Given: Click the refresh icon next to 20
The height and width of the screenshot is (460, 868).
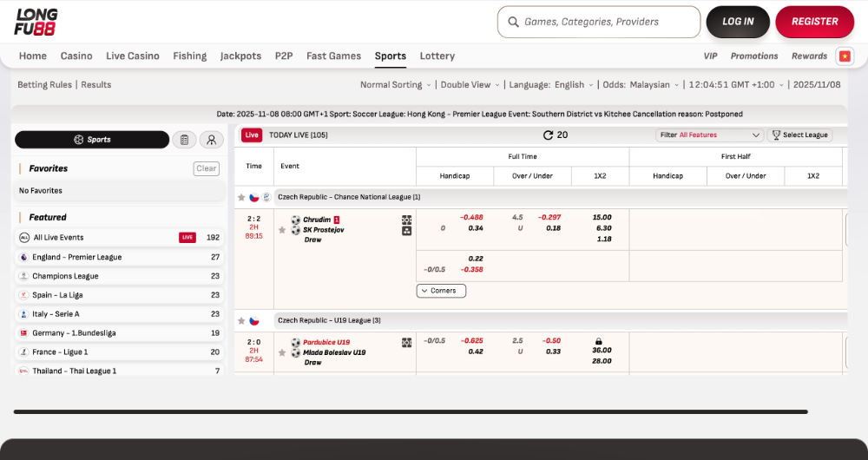Looking at the screenshot, I should [548, 135].
